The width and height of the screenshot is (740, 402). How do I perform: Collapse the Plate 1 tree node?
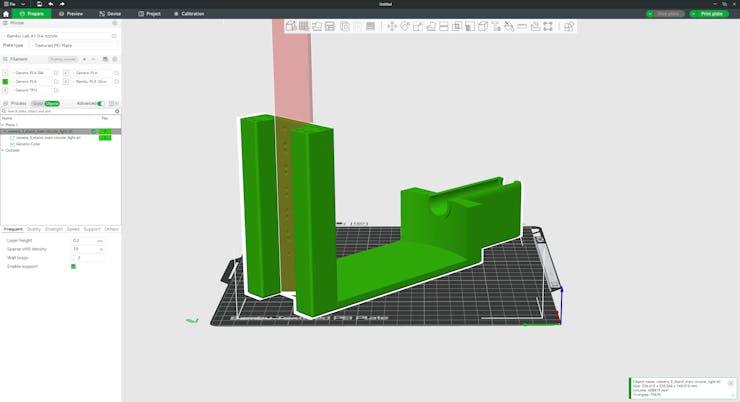(3, 125)
